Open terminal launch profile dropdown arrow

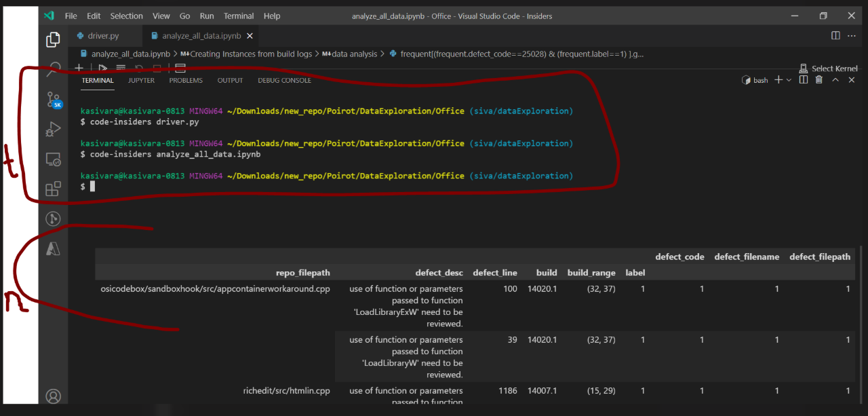tap(789, 80)
